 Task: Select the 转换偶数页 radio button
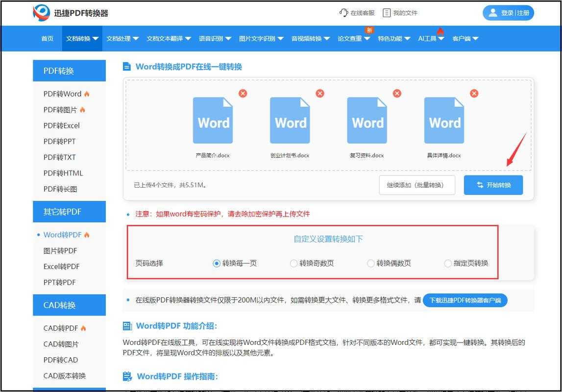(x=371, y=263)
